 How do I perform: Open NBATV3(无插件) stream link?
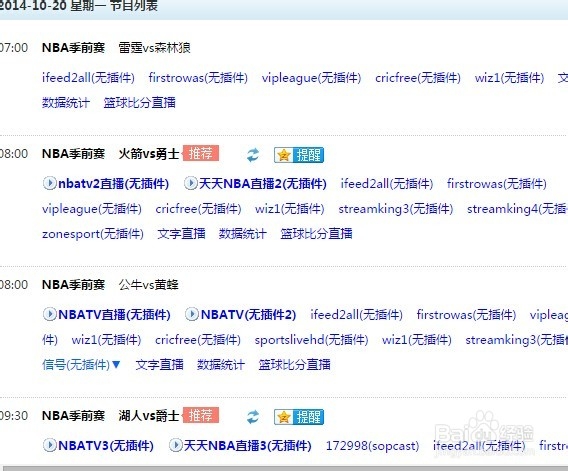[106, 445]
